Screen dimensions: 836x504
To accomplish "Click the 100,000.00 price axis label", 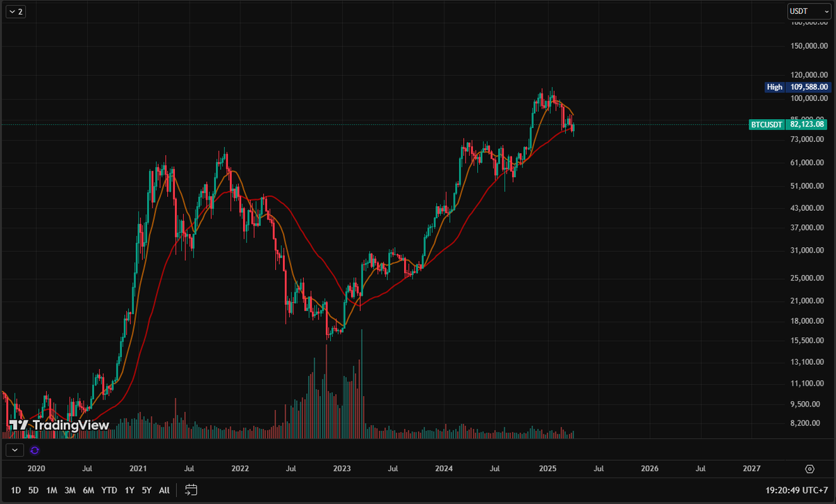I will pos(808,98).
